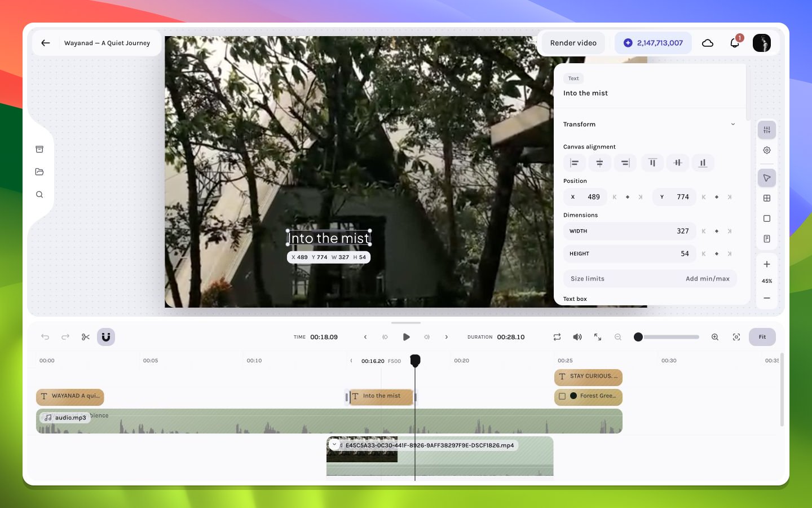Open the archive box icon in left sidebar

click(x=39, y=150)
